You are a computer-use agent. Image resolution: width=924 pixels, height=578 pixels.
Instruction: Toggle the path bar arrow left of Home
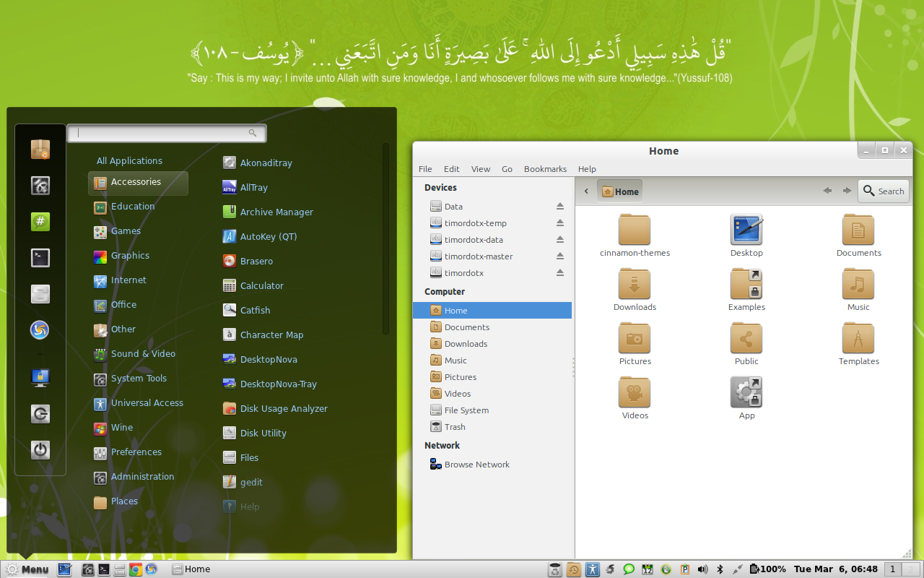click(x=586, y=191)
